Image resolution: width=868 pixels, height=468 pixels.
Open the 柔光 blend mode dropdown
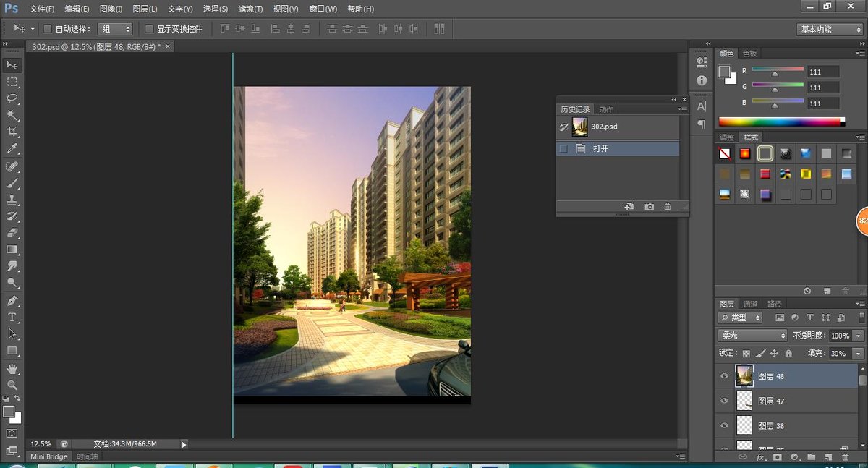click(x=752, y=336)
